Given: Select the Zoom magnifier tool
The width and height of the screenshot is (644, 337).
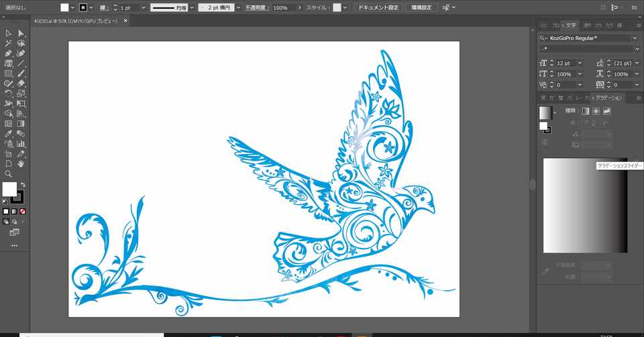Looking at the screenshot, I should click(8, 174).
